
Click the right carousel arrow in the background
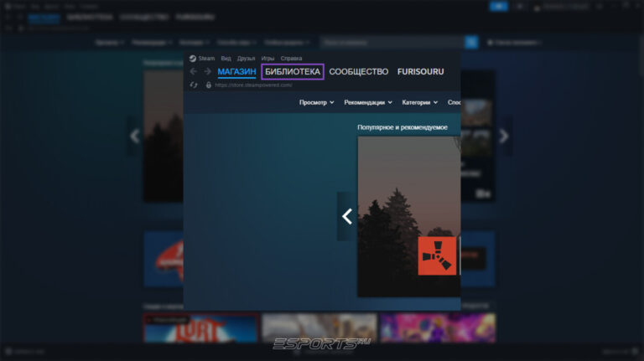[503, 136]
